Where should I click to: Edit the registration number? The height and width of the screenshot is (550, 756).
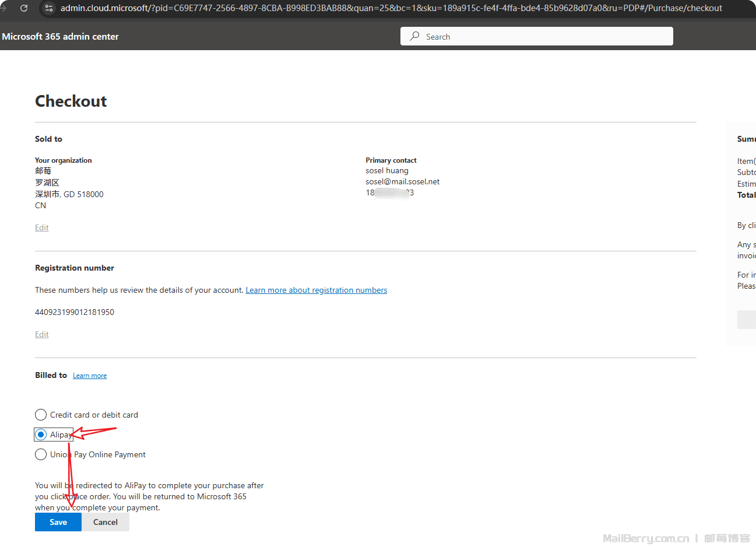[41, 334]
